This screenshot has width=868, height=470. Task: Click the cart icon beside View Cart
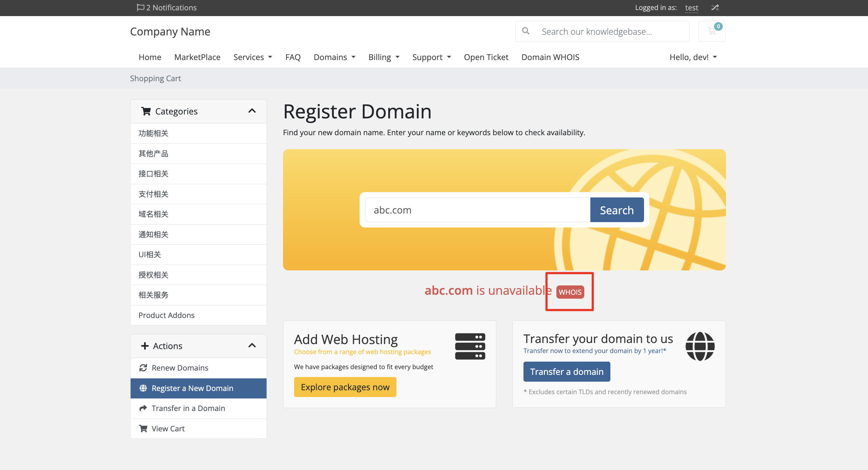[143, 428]
